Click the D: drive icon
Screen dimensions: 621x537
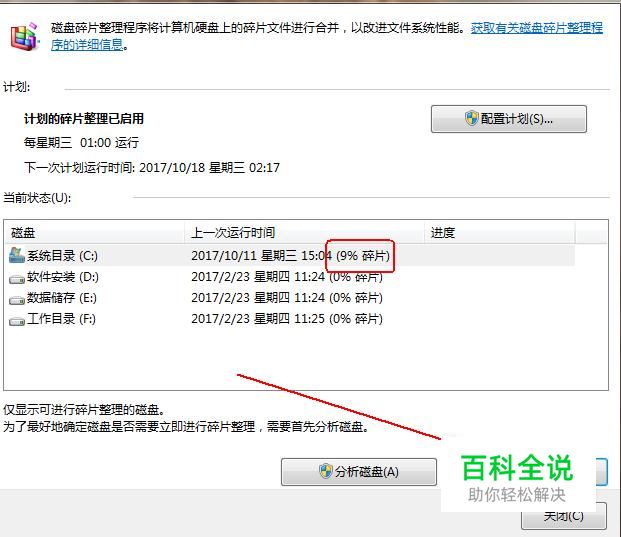17,279
